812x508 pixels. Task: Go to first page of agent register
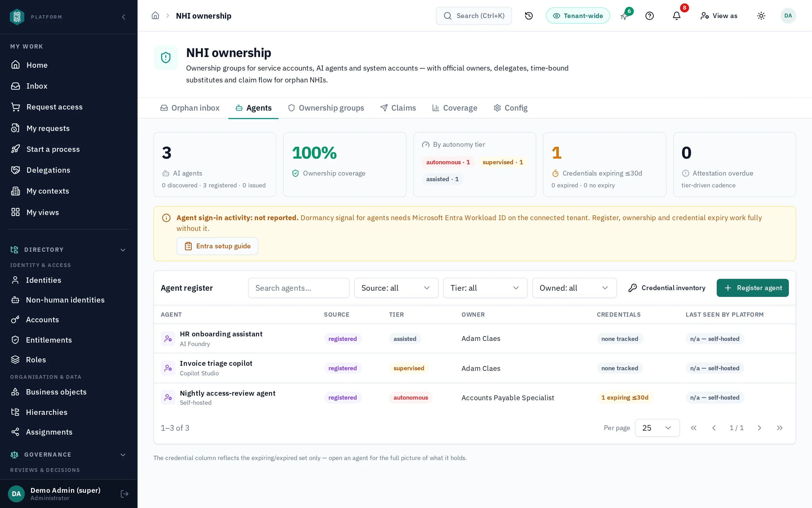[x=694, y=428]
